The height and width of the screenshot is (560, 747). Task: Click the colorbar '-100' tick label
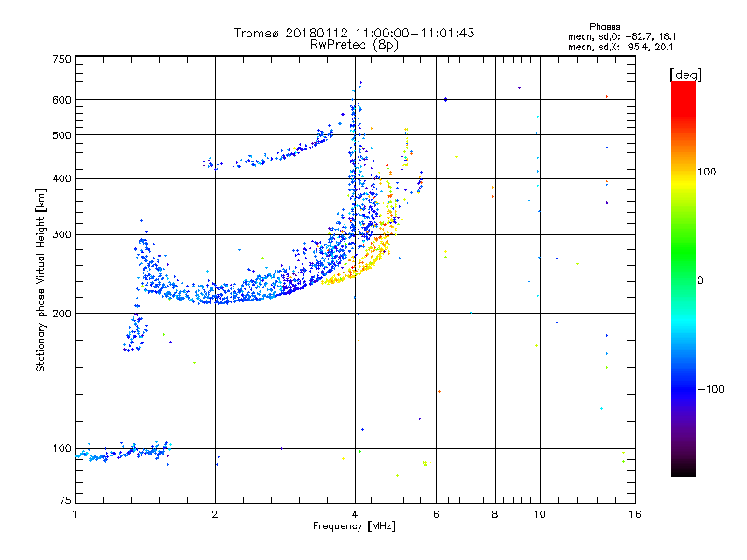coord(711,389)
